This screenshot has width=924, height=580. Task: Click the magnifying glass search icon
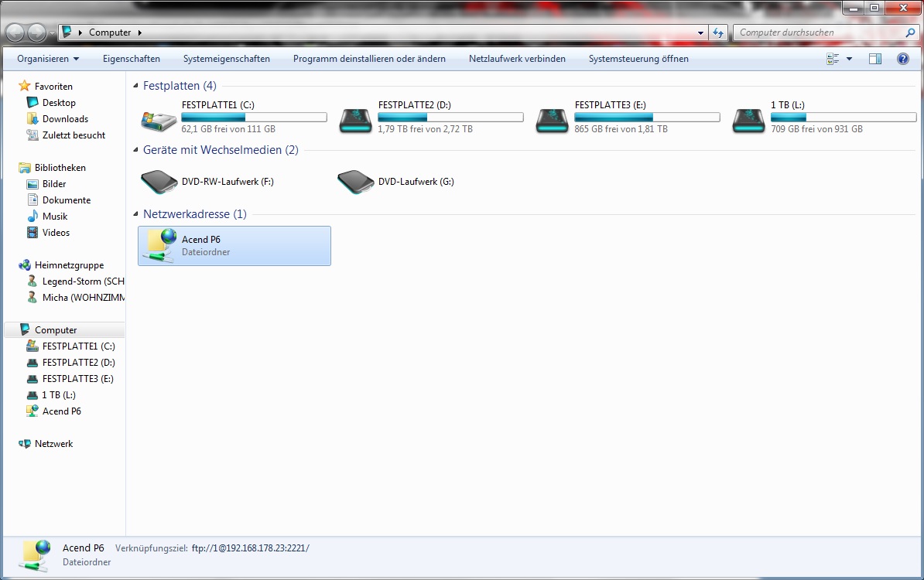coord(910,33)
